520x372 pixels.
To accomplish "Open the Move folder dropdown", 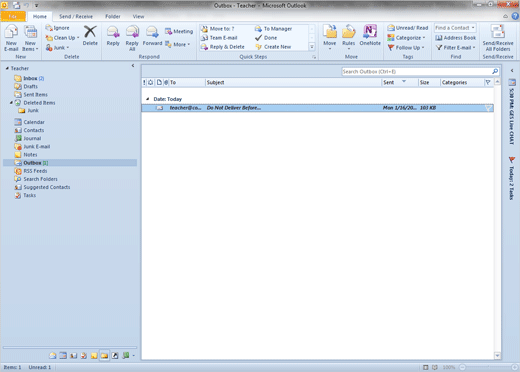I will (x=330, y=37).
